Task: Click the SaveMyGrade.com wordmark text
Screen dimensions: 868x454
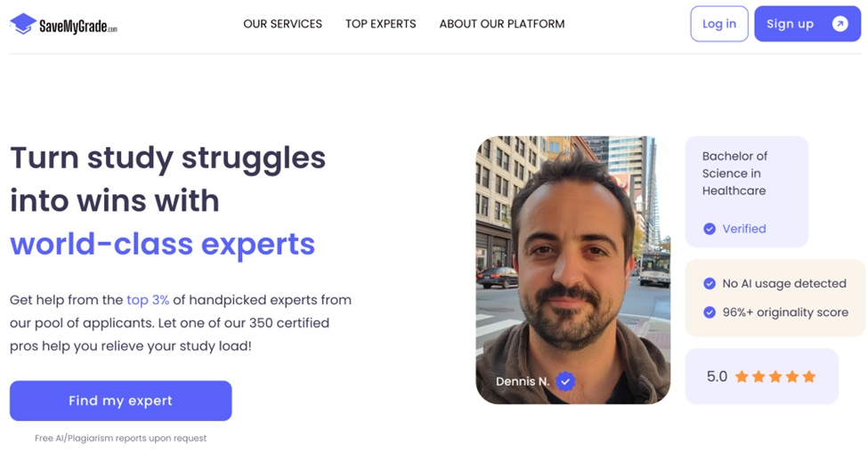Action: point(78,26)
